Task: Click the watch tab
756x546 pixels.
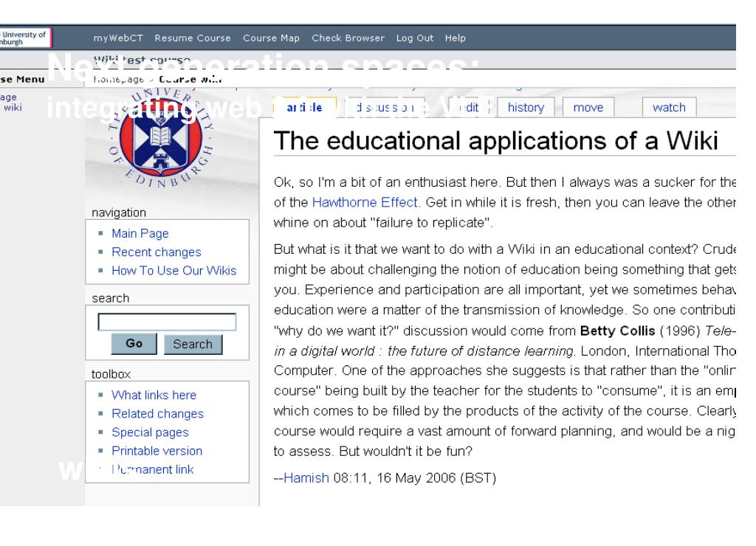Action: pos(669,107)
